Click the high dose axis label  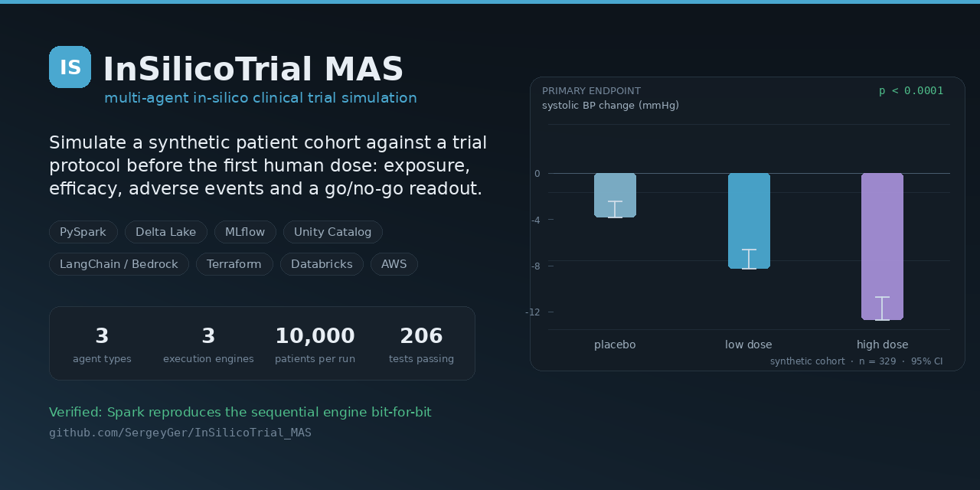882,345
